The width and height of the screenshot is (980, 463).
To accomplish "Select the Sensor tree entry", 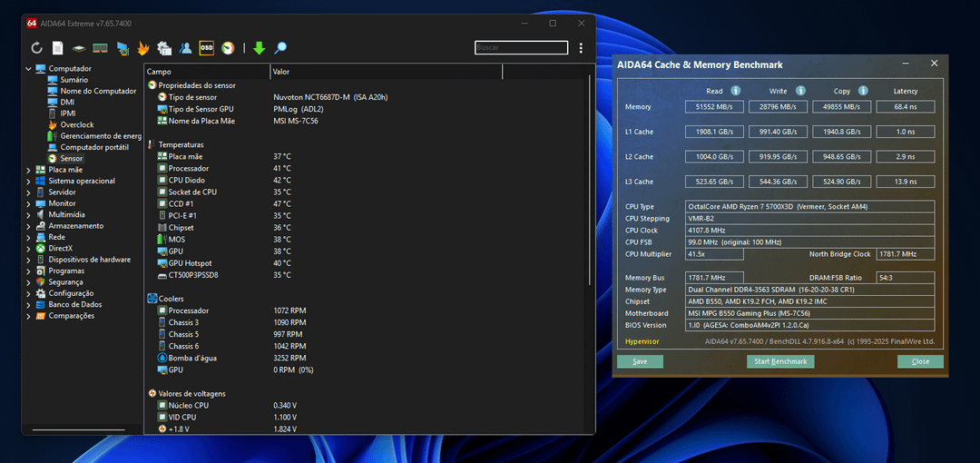I will point(72,158).
